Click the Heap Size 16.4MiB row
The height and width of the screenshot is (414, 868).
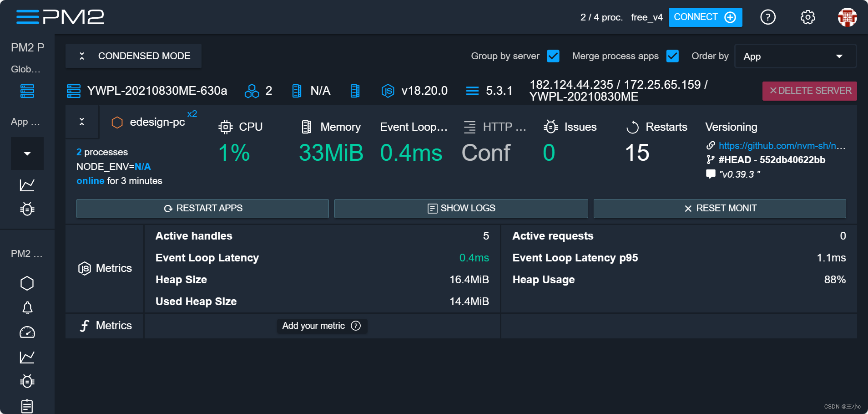click(x=322, y=280)
